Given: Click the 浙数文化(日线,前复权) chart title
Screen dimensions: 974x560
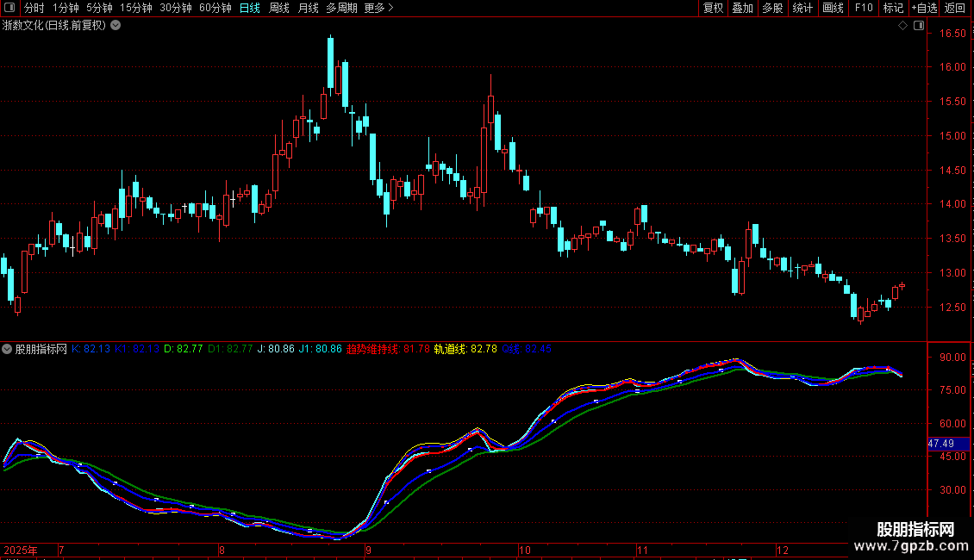Looking at the screenshot, I should (54, 26).
